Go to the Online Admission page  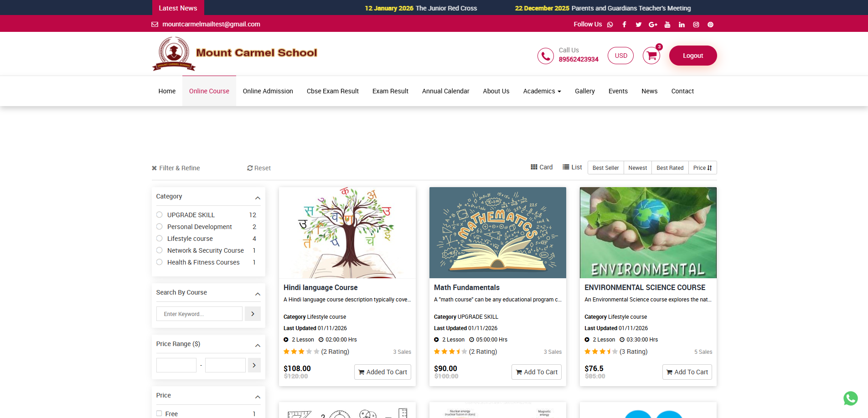click(x=268, y=91)
